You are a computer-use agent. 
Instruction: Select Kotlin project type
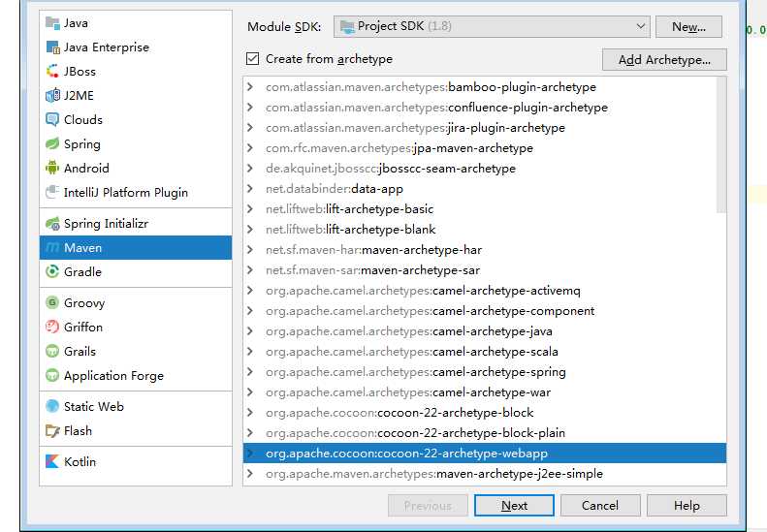tap(136, 461)
